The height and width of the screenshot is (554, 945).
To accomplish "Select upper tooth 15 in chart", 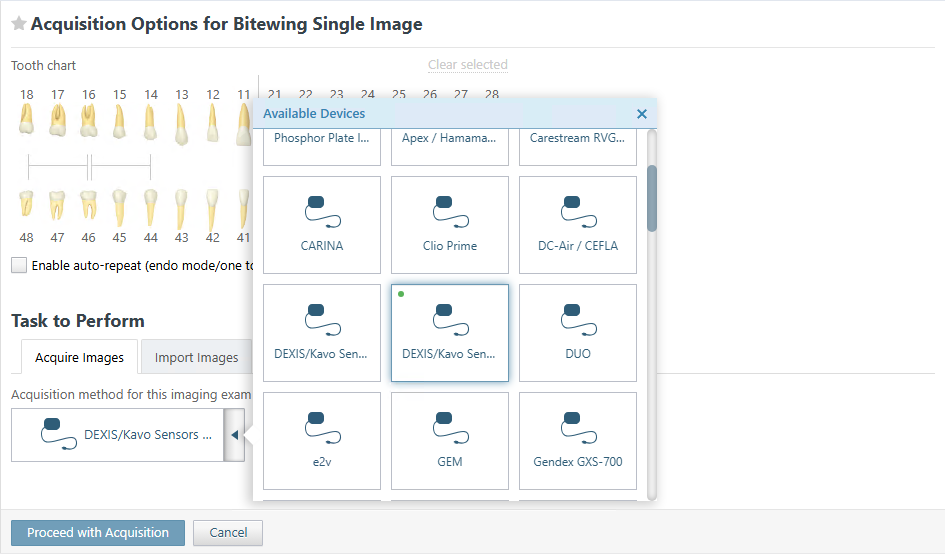I will click(119, 122).
